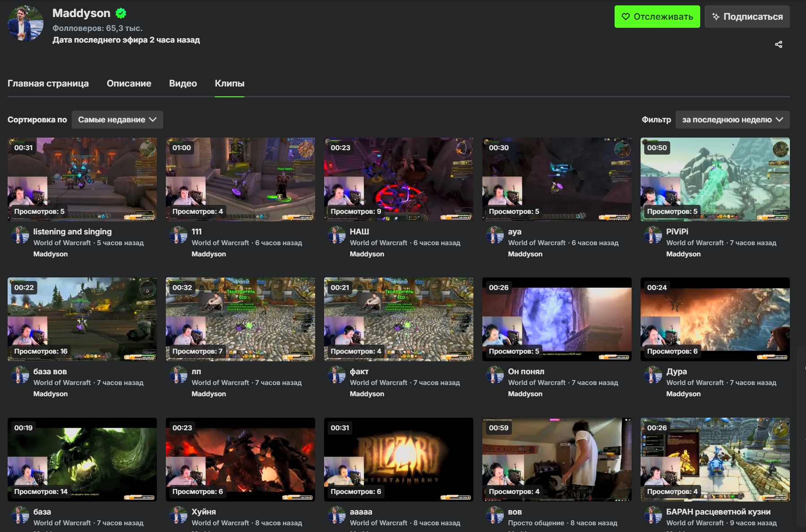Open the 'PiViPi' clip title link
The height and width of the screenshot is (532, 806).
[677, 232]
